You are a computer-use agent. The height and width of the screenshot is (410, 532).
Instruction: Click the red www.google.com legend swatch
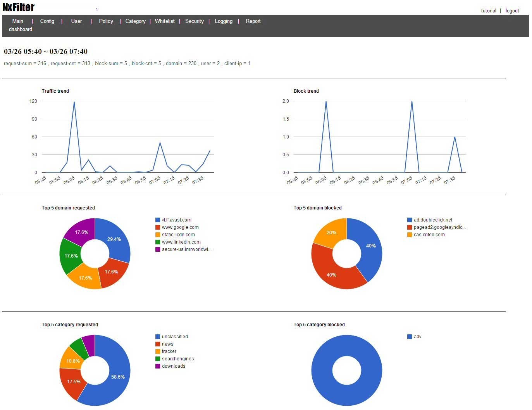coord(158,227)
